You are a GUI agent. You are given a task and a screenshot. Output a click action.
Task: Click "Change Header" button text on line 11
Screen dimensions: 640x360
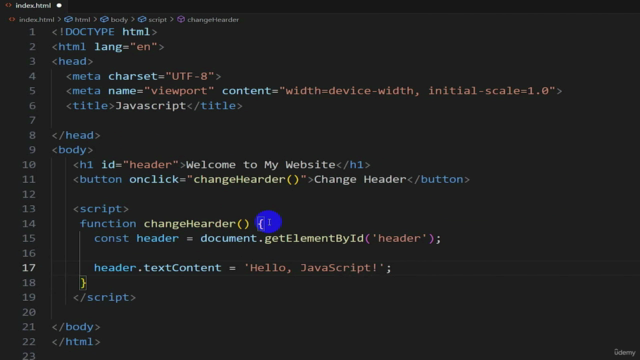tap(360, 180)
